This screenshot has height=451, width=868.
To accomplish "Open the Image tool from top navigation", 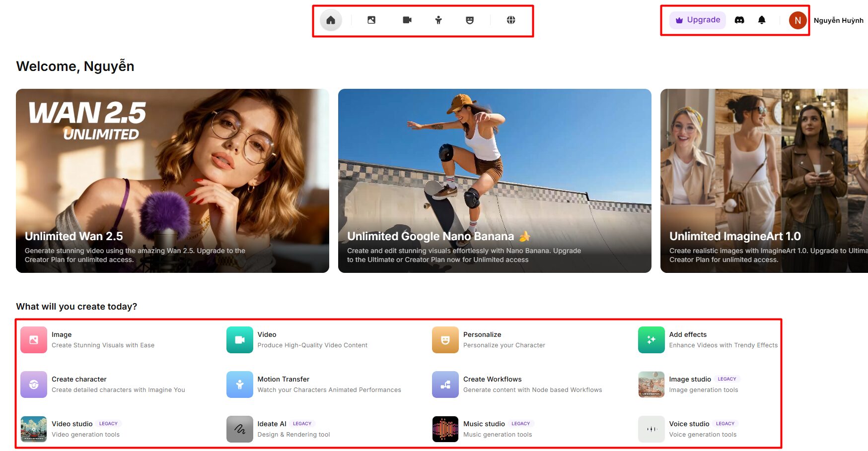I will [371, 20].
